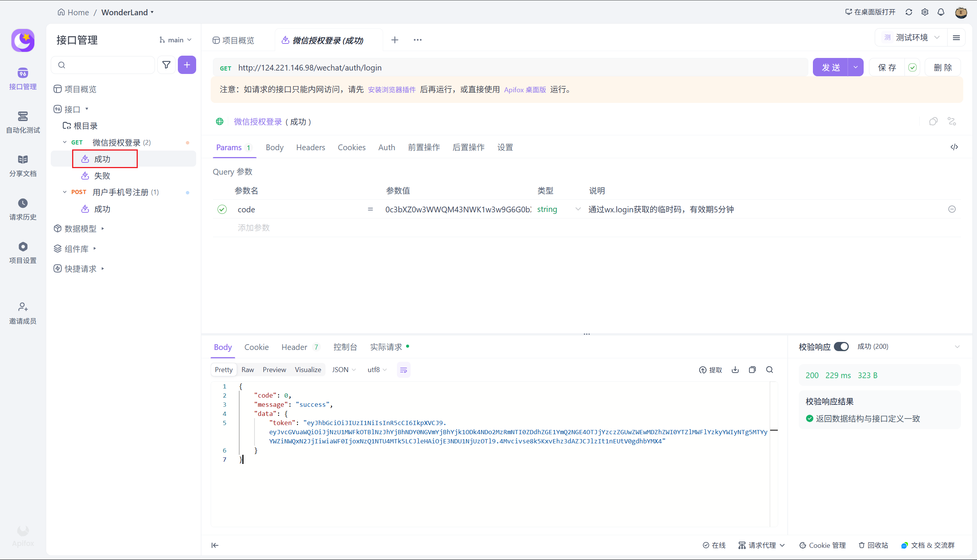This screenshot has width=977, height=560.
Task: Click the purple plus add button
Action: click(x=187, y=65)
